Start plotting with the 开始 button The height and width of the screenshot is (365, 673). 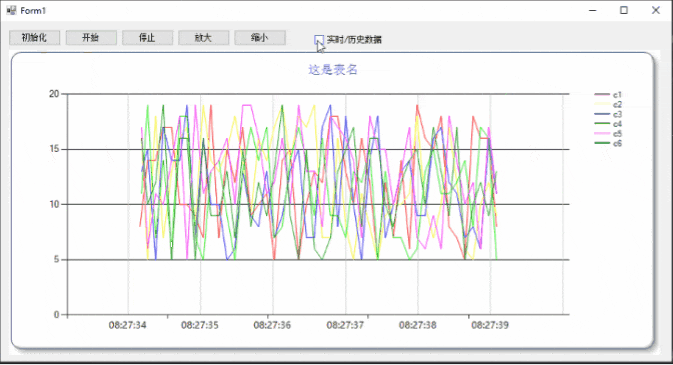pyautogui.click(x=91, y=38)
